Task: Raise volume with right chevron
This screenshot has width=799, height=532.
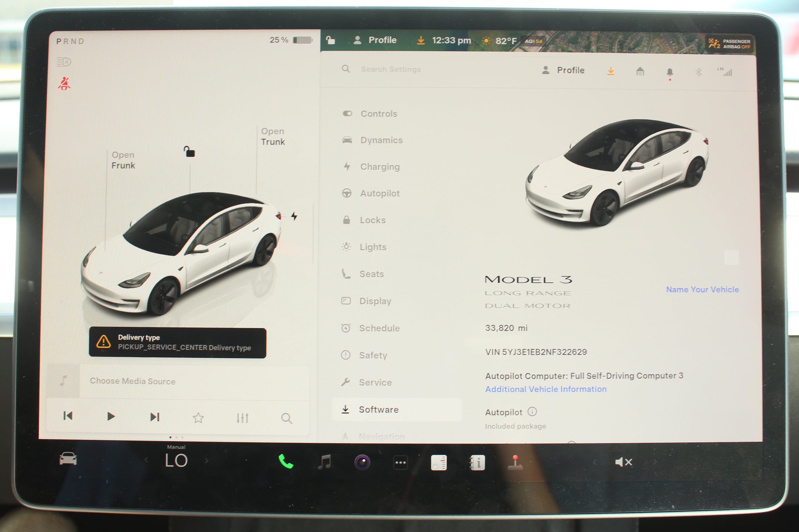Action: [x=655, y=462]
